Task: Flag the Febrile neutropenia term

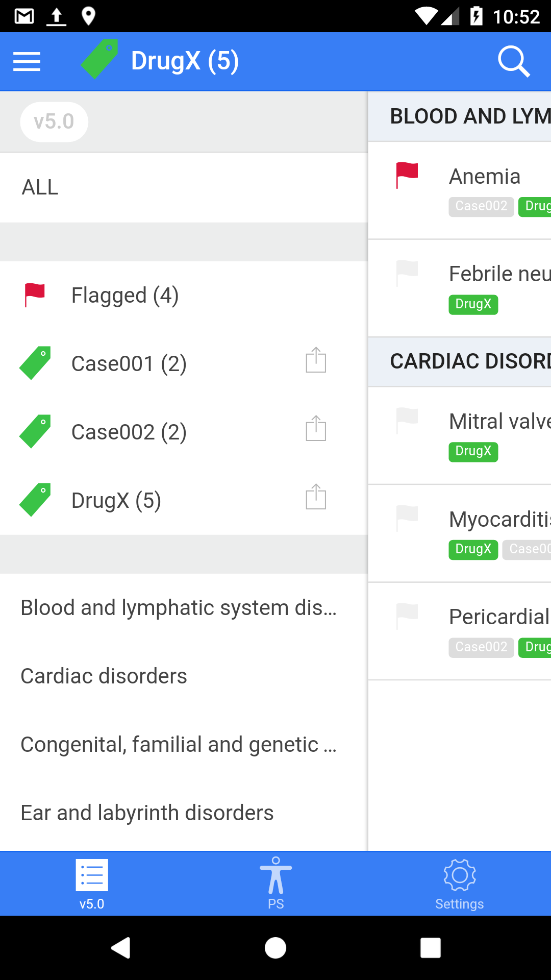Action: (x=407, y=273)
